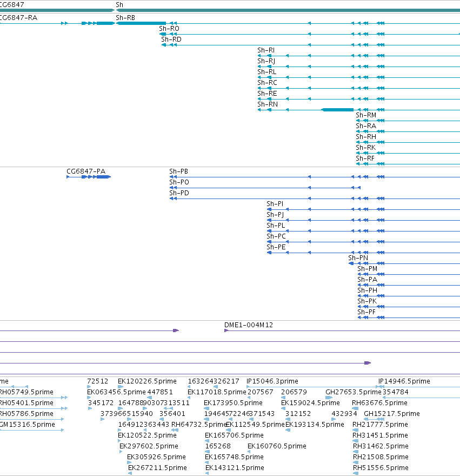Screen dimensions: 460x476
Task: Select the EK160760.5prime EST label
Action: [277, 446]
